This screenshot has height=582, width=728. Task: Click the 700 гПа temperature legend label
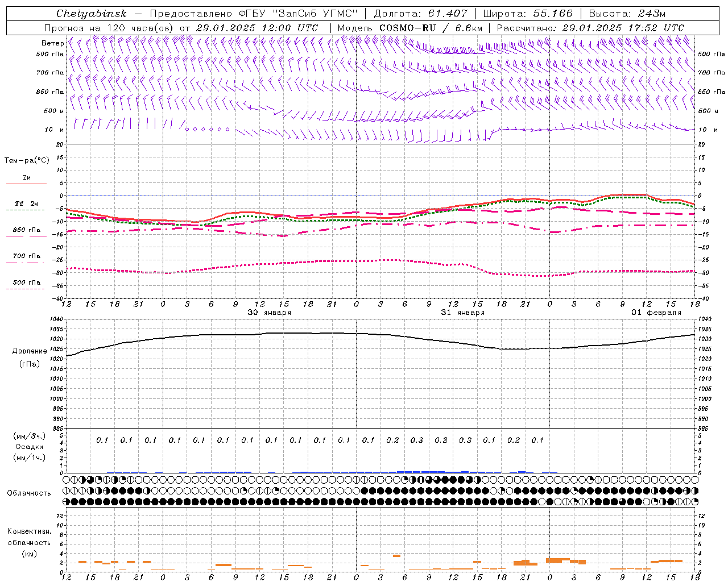27,256
